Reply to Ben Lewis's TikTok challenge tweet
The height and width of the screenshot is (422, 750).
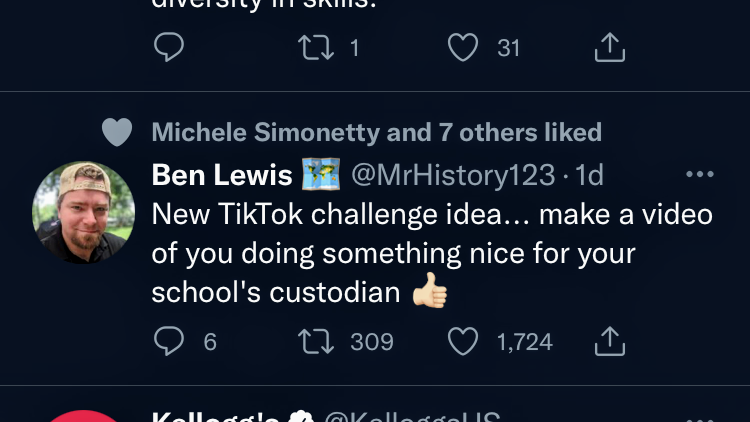[168, 342]
